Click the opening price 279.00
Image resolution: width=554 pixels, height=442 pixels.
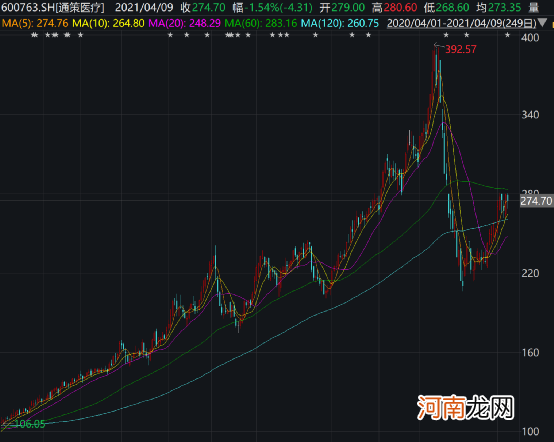point(348,7)
